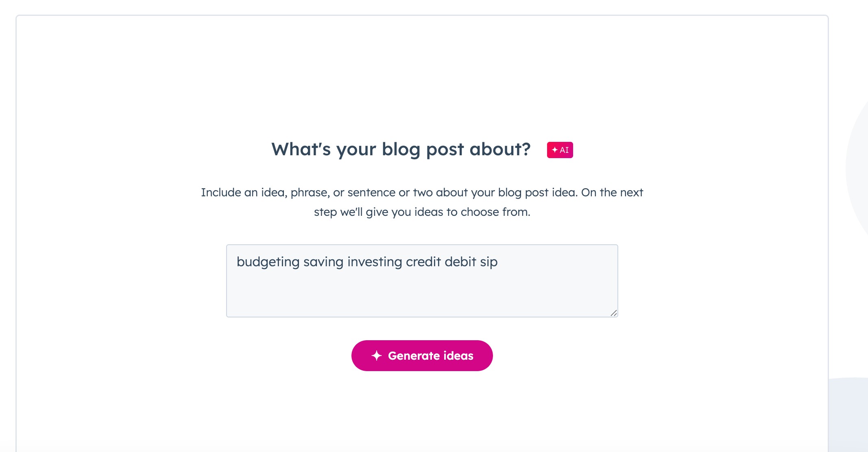Click the sparkle icon in Generate ideas
Image resolution: width=868 pixels, height=452 pixels.
click(377, 356)
